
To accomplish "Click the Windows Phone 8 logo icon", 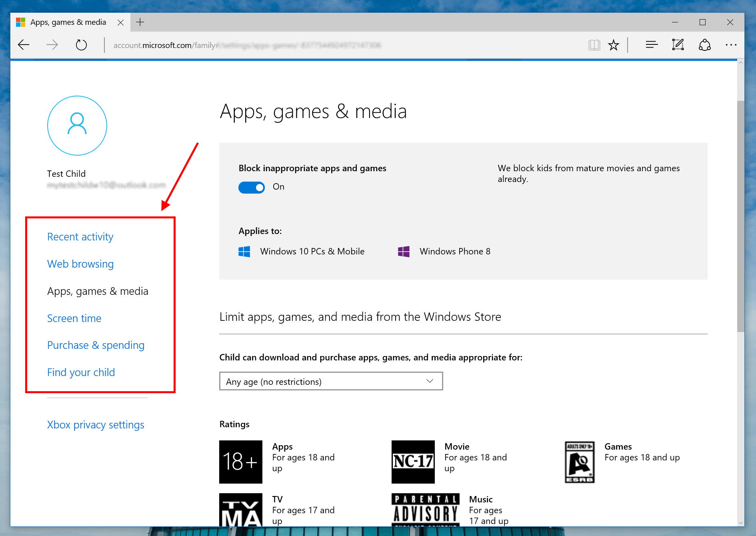I will [x=404, y=252].
